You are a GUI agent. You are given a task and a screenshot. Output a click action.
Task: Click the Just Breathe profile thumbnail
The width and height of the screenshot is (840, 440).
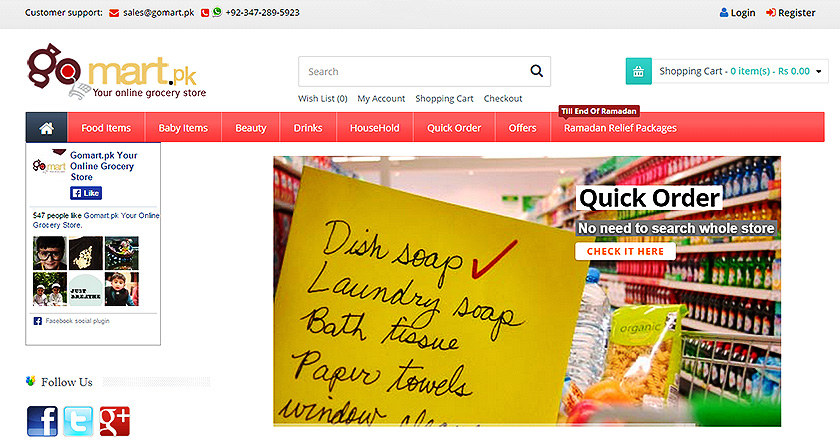pos(86,289)
